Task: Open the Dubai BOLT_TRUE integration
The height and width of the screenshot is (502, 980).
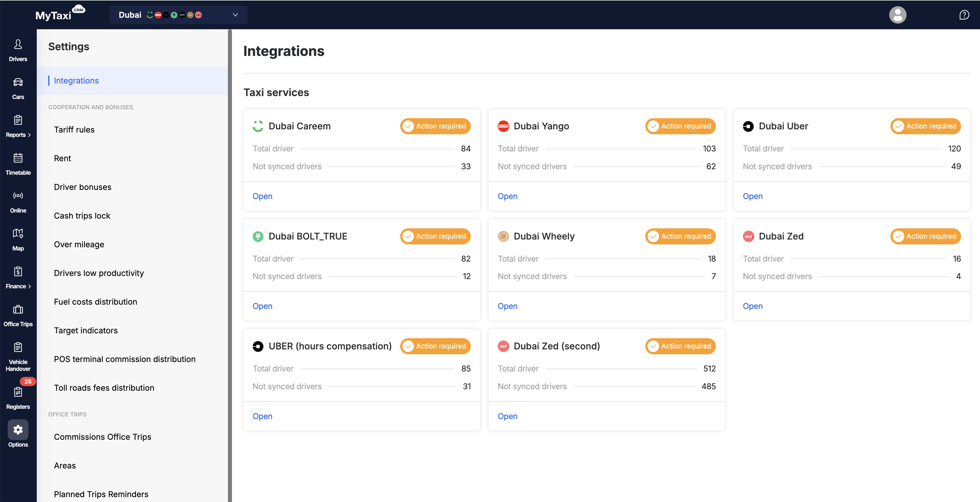Action: coord(262,306)
